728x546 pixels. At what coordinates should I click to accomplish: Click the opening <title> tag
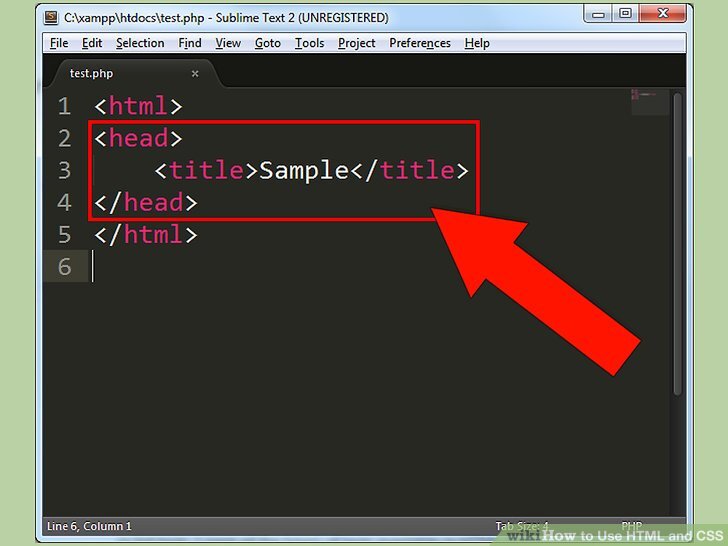[x=206, y=170]
